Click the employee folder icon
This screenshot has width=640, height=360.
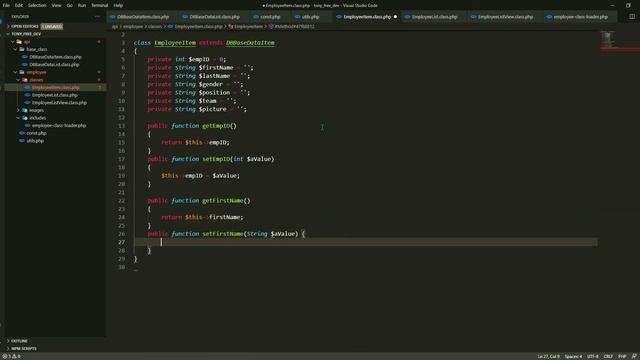22,72
